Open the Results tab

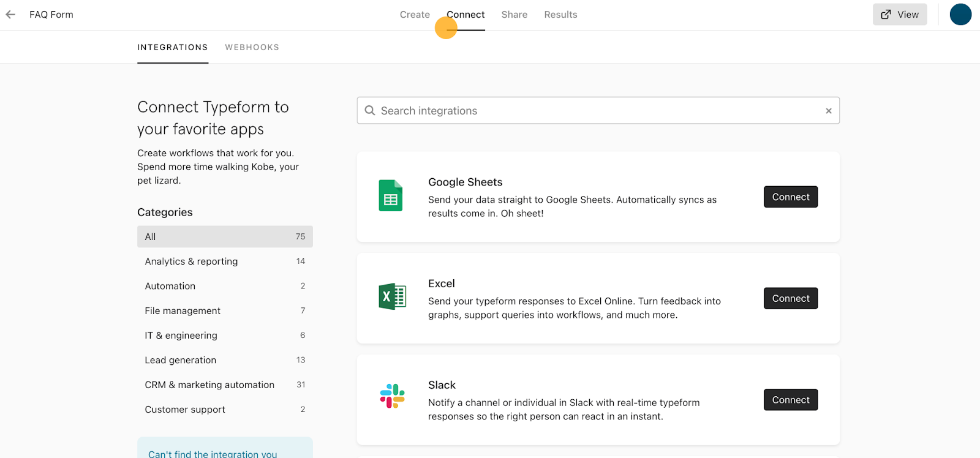point(560,15)
